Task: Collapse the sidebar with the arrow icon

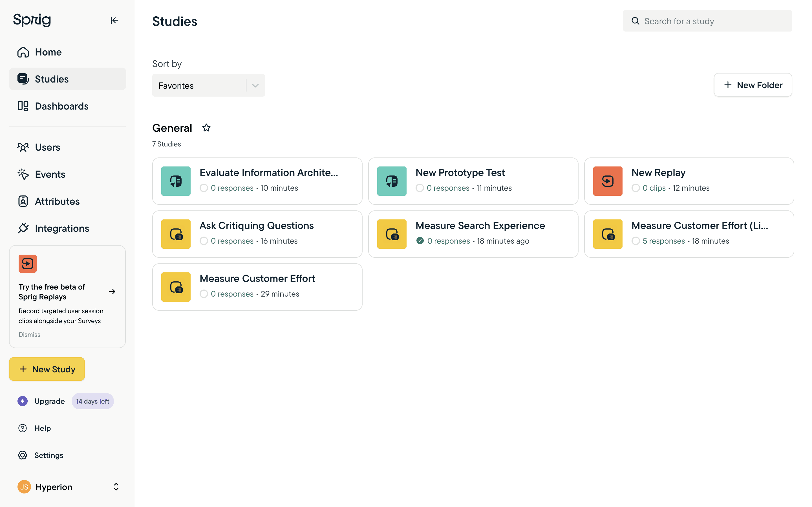Action: (114, 21)
